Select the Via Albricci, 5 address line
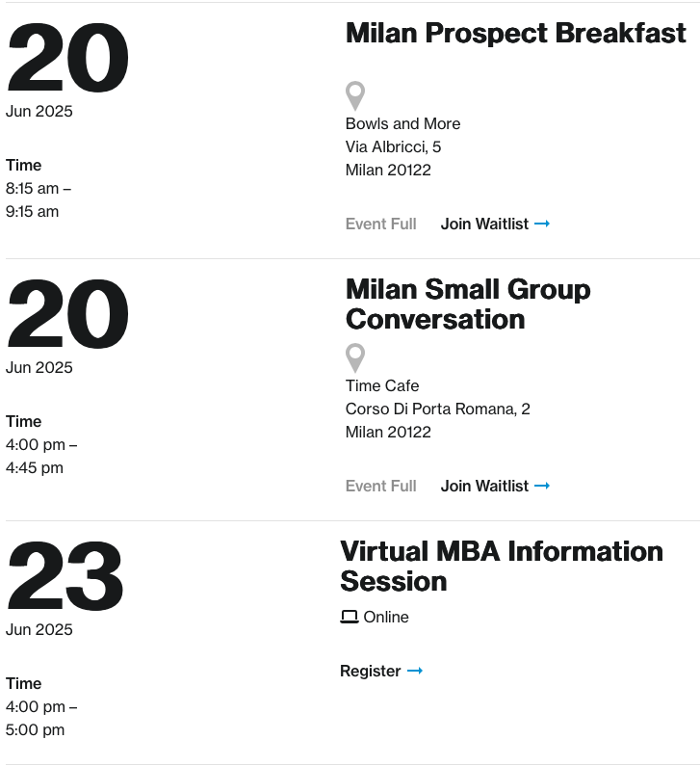This screenshot has height=766, width=700. pyautogui.click(x=393, y=146)
